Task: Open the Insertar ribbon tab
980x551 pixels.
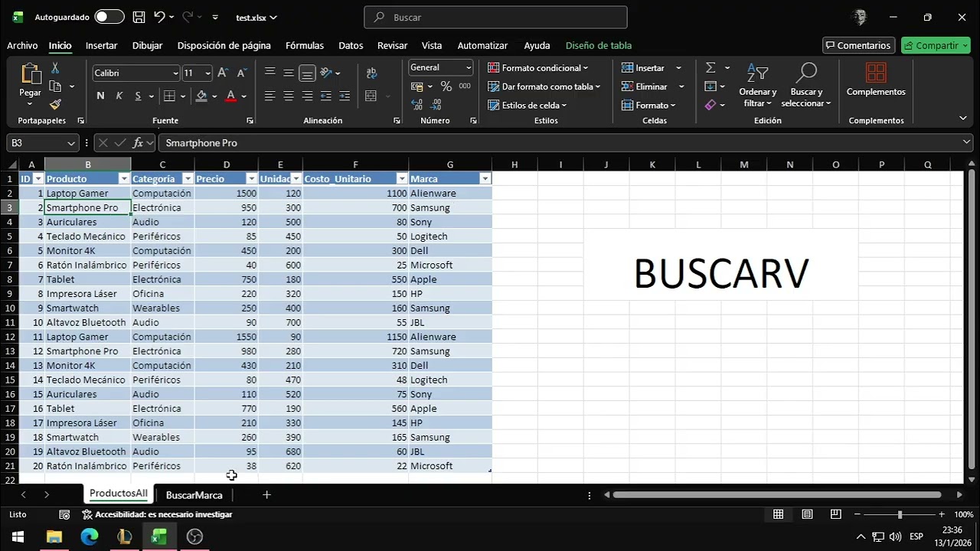Action: 101,46
